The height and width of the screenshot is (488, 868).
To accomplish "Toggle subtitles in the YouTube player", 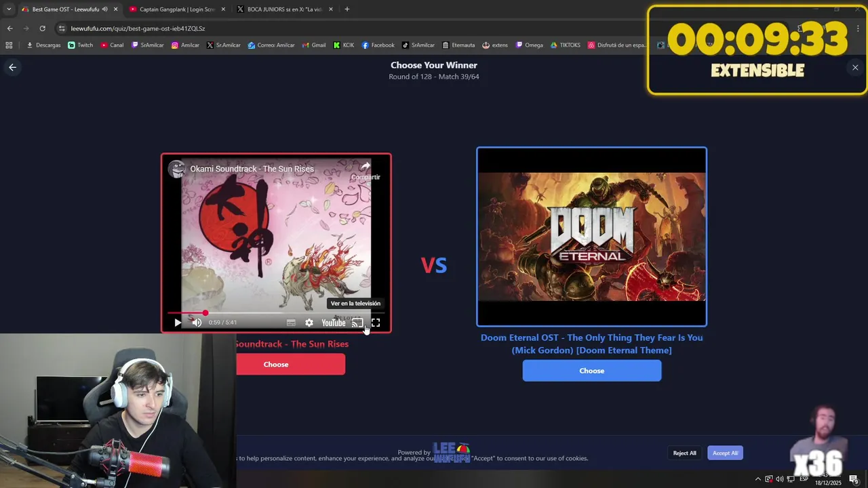I will [x=291, y=323].
